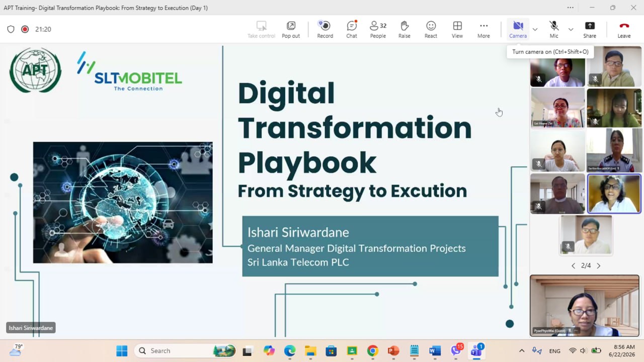The height and width of the screenshot is (362, 644).
Task: Raise your hand in the meeting
Action: point(405,29)
